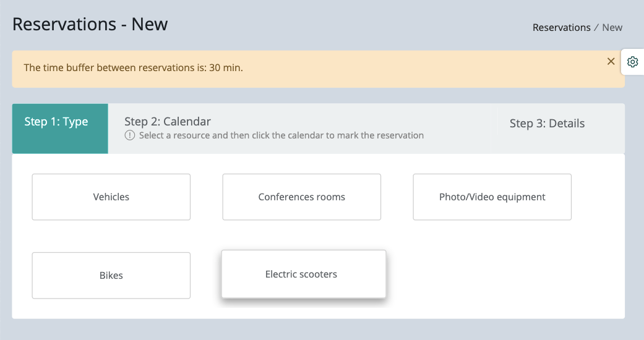Click the Select a resource hint text
This screenshot has width=644, height=340.
[281, 135]
